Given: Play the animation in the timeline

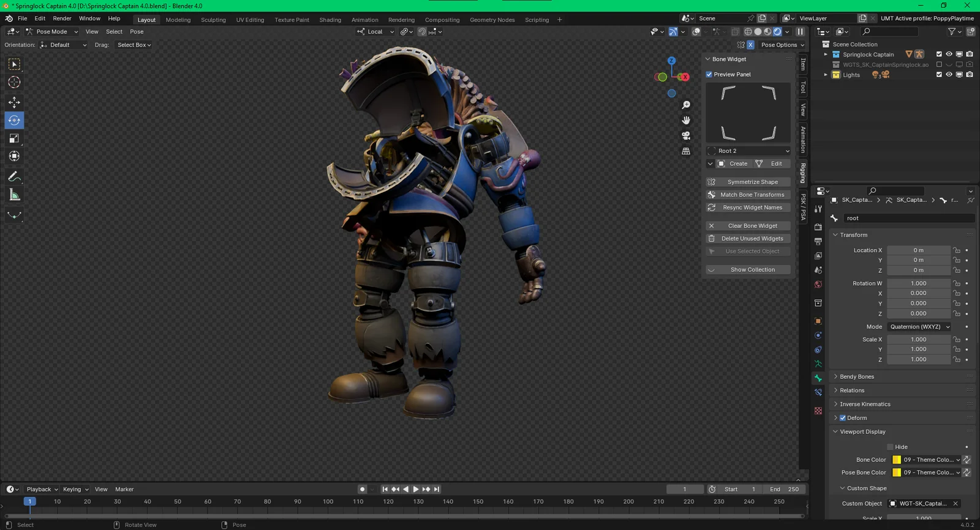Looking at the screenshot, I should point(416,489).
